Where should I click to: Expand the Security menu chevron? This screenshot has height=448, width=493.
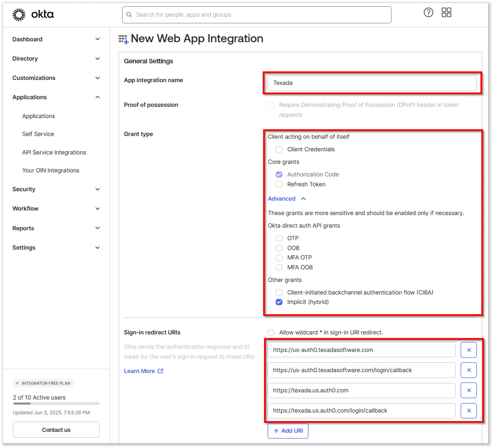click(97, 189)
